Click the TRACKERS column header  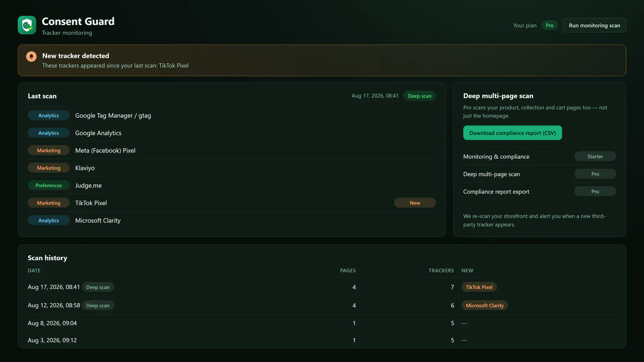[x=441, y=271]
